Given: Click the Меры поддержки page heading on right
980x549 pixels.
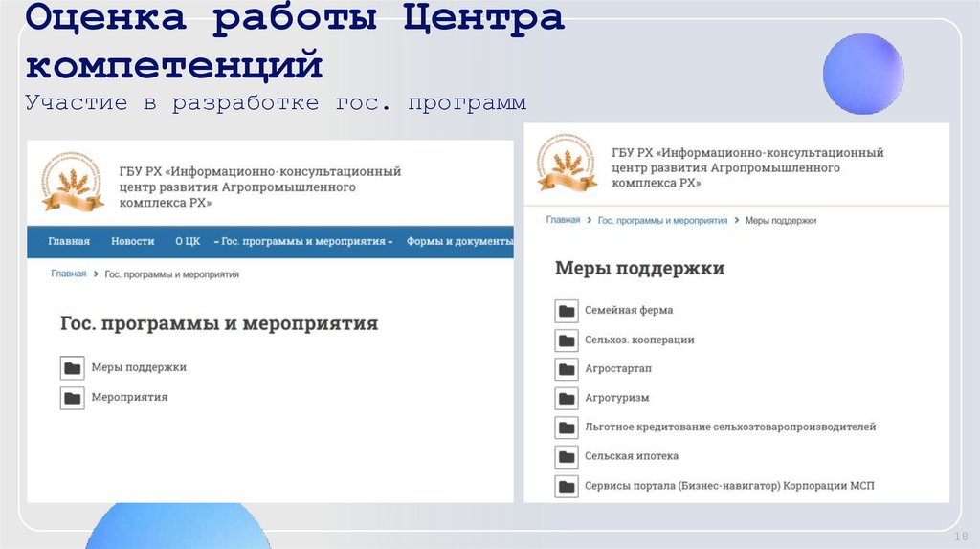Looking at the screenshot, I should (639, 269).
